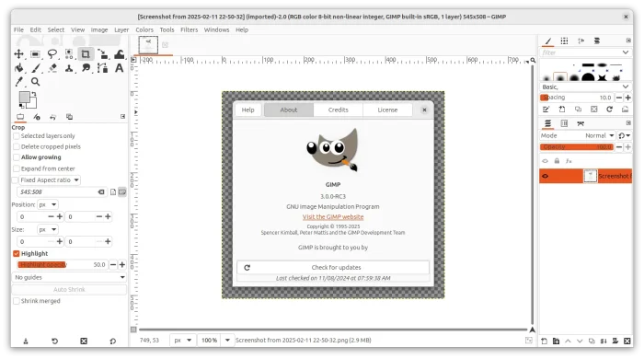Open the No guides dropdown
Screen dimensions: 644x359
pos(69,277)
